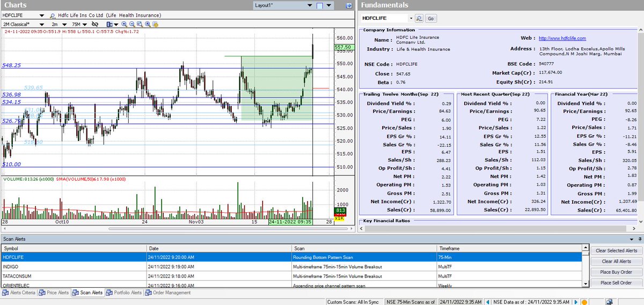Select the zoom-to-area magnifier tool
The height and width of the screenshot is (305, 644).
point(140,24)
